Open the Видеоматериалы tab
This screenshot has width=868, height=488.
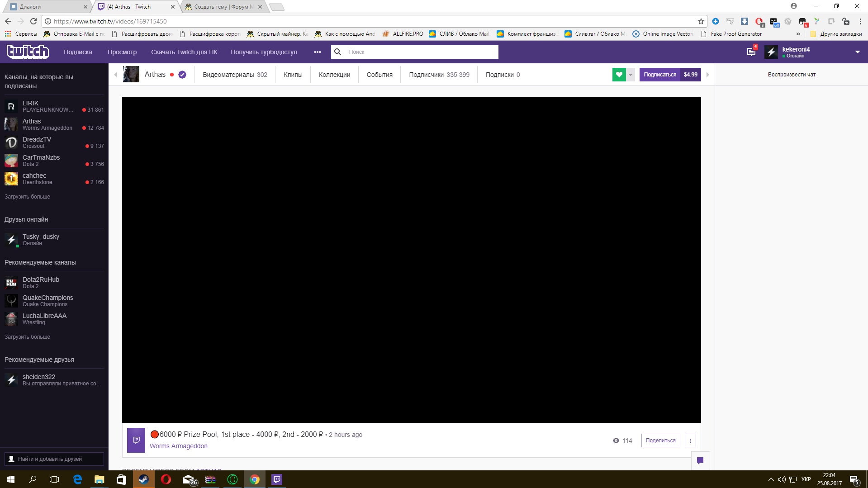pyautogui.click(x=235, y=75)
